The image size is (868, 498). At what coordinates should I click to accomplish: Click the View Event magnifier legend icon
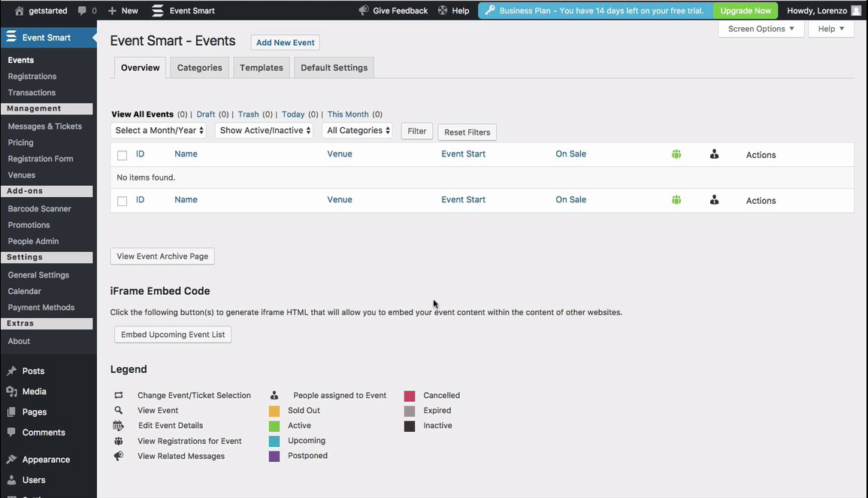[x=119, y=410]
